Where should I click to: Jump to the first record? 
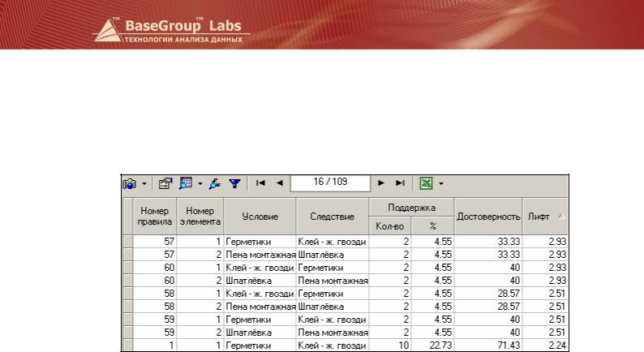260,183
